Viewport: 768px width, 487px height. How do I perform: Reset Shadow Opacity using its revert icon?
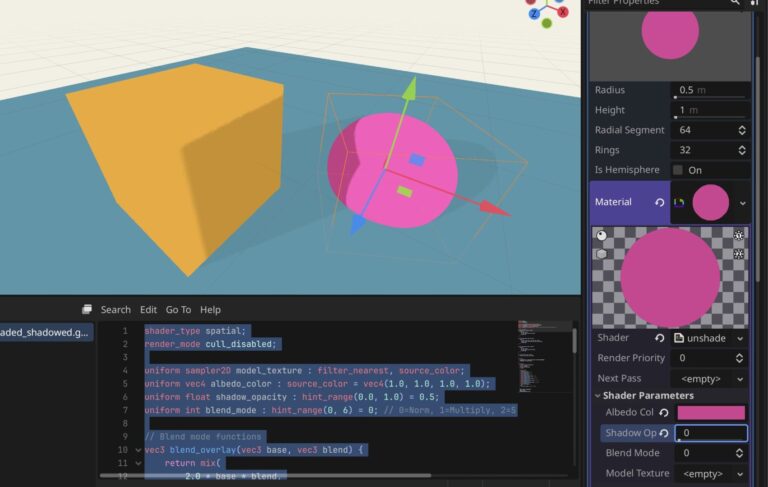coord(664,433)
